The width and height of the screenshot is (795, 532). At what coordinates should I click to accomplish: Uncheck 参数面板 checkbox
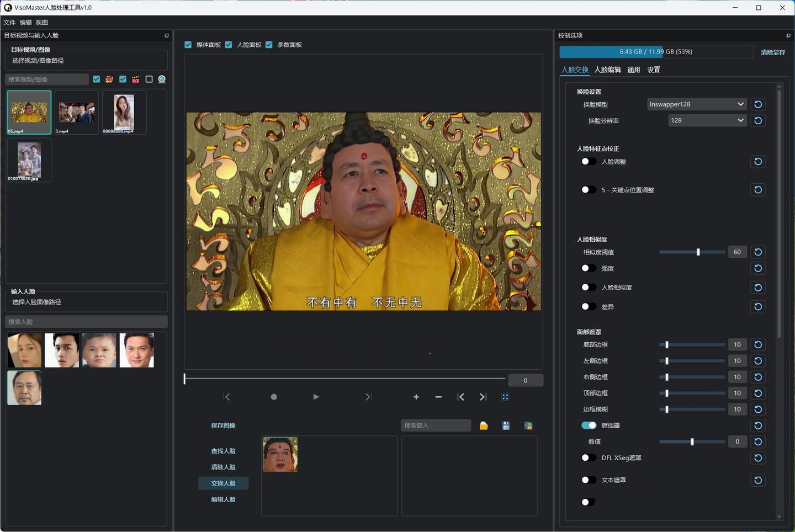(269, 45)
